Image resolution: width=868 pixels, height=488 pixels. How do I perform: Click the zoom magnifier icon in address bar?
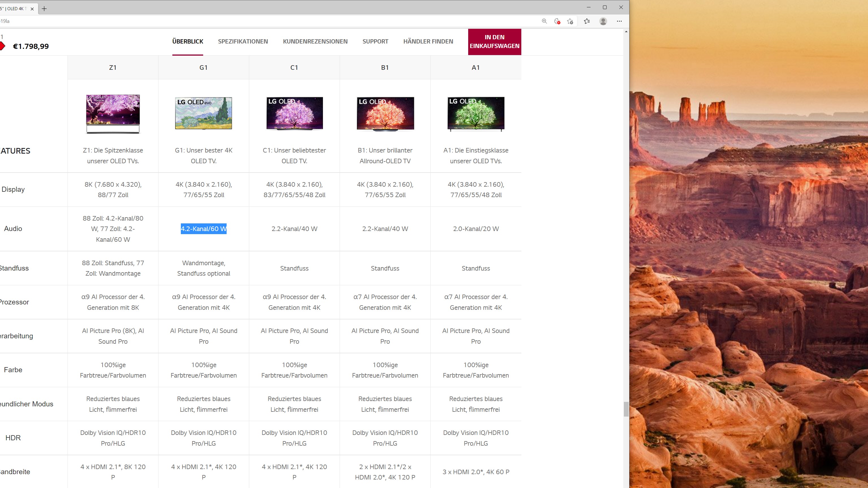[x=544, y=21]
